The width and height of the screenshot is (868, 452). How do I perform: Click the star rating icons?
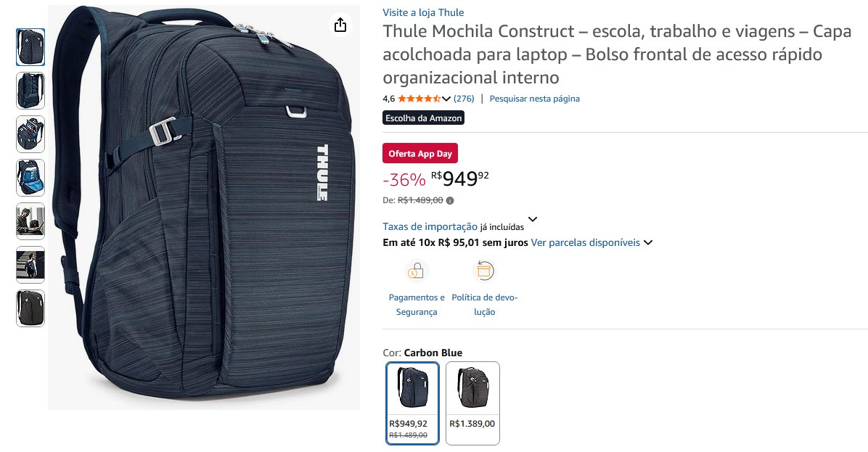(x=419, y=99)
